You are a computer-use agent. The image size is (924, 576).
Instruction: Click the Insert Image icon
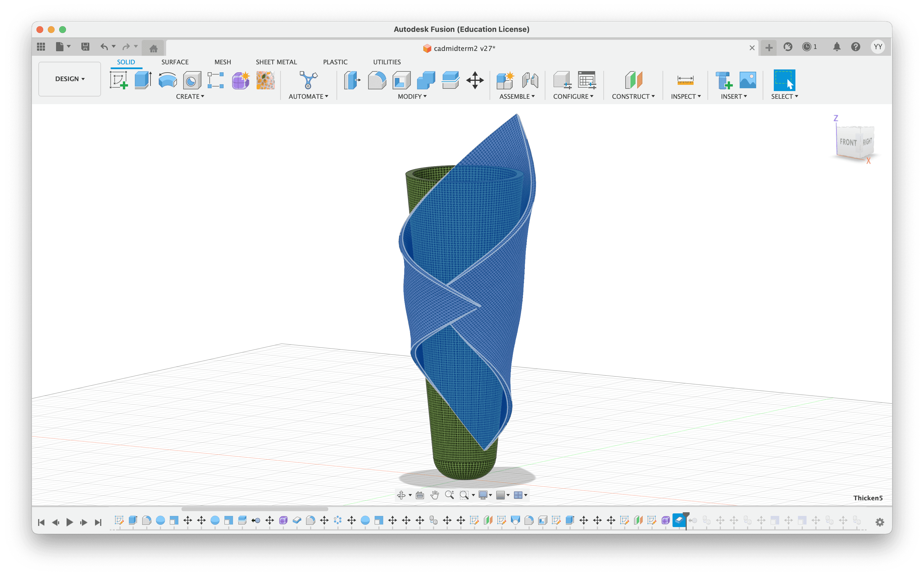click(747, 80)
